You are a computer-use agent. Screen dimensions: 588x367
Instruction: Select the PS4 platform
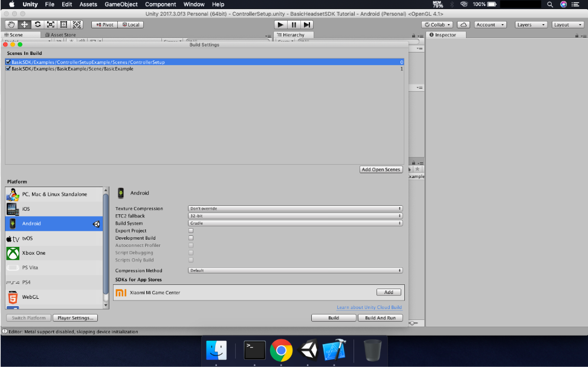[x=54, y=282]
